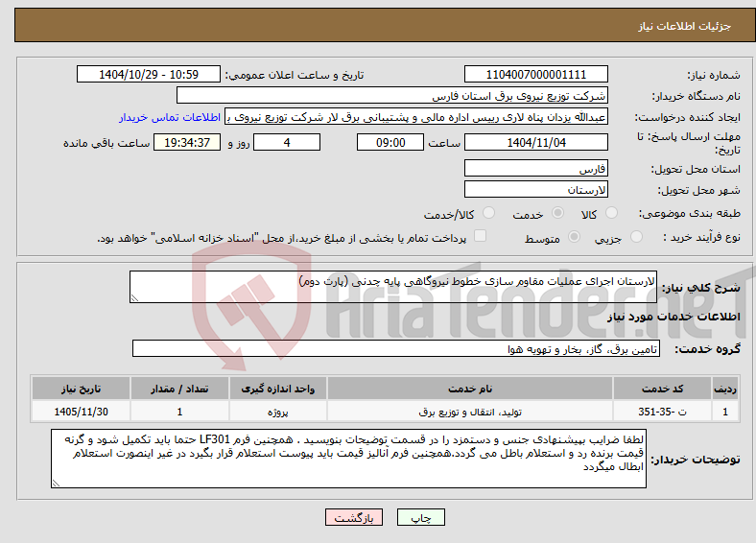Click the announcement date-time field 1404/10/29
The image size is (756, 543).
(149, 74)
